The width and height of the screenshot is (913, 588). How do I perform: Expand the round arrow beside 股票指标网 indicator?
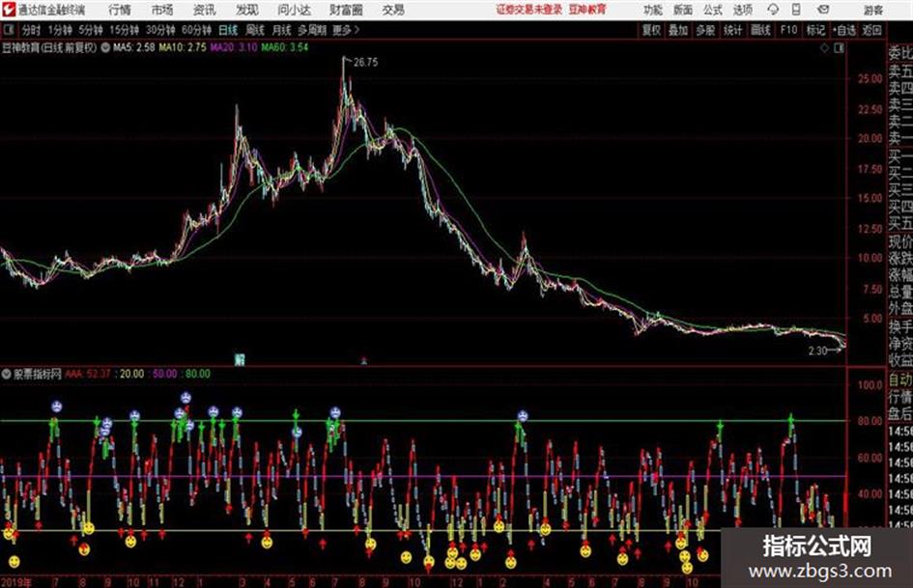tap(6, 374)
